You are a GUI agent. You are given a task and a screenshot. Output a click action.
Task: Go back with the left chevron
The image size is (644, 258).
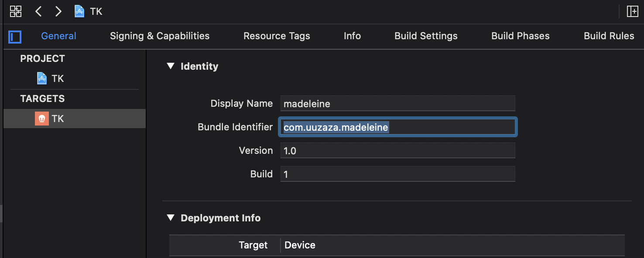tap(38, 11)
